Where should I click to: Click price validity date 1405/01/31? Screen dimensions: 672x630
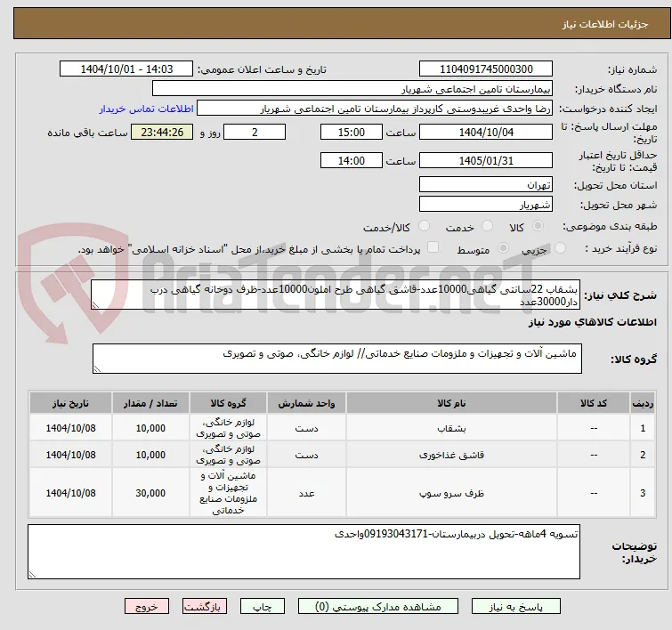[486, 161]
